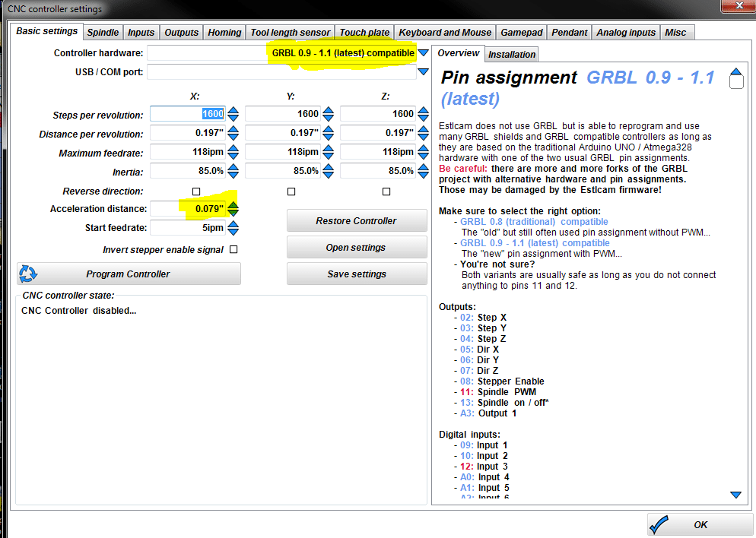Toggle Reverse direction checkbox for Z axis
This screenshot has width=756, height=538.
[386, 191]
